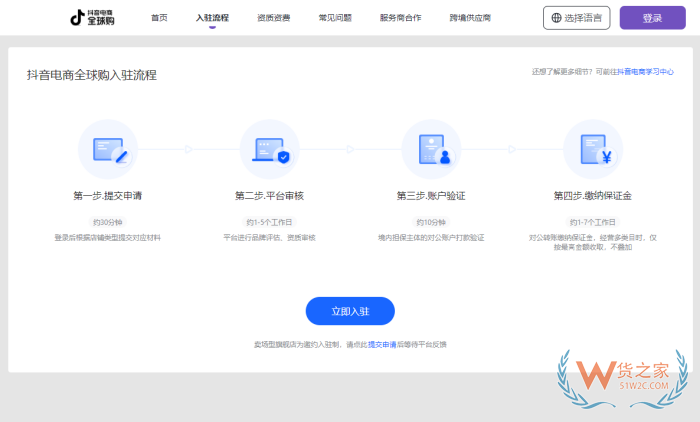Click the blue 立即入驻 button
The width and height of the screenshot is (700, 422).
click(x=350, y=311)
